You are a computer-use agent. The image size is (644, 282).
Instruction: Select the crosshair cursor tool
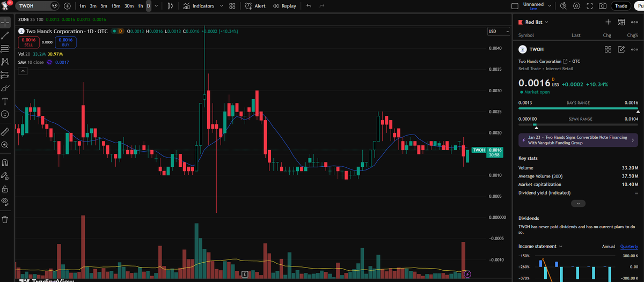pos(5,23)
